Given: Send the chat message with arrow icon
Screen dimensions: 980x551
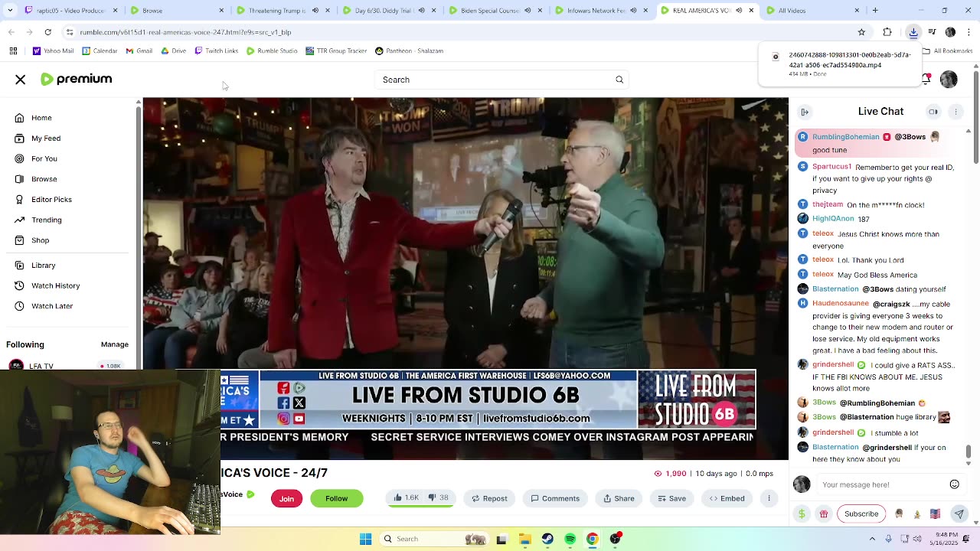Looking at the screenshot, I should coord(959,514).
